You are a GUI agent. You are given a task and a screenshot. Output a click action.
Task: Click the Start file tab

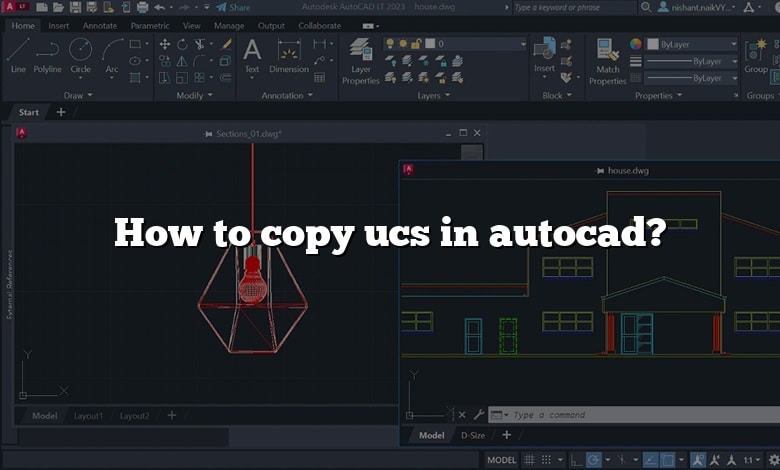click(x=28, y=112)
